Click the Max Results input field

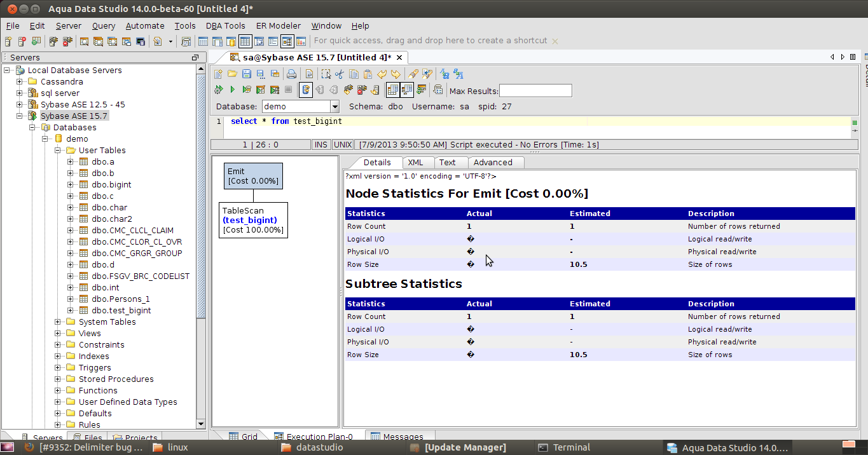coord(535,90)
